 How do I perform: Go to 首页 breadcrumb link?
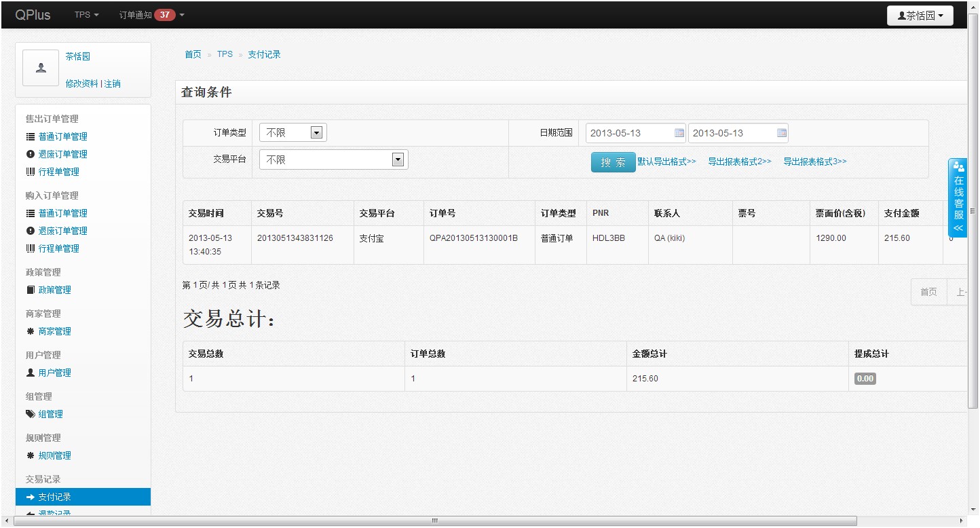tap(193, 54)
